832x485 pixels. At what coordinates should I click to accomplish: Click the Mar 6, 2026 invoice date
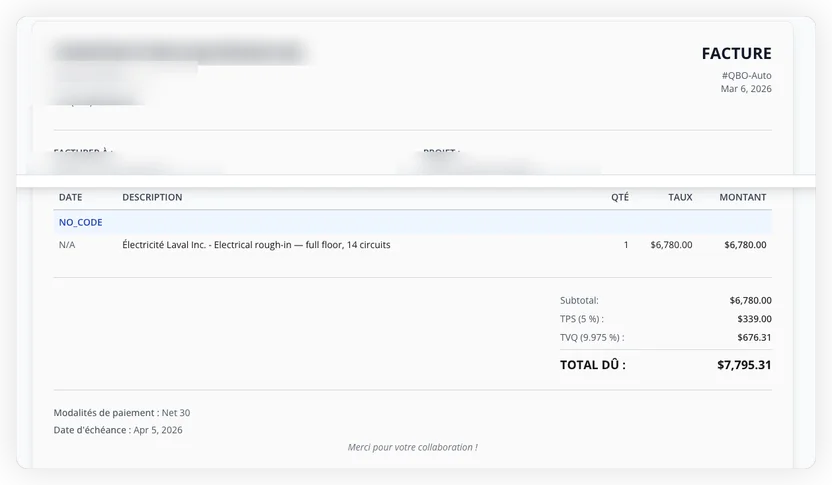745,89
